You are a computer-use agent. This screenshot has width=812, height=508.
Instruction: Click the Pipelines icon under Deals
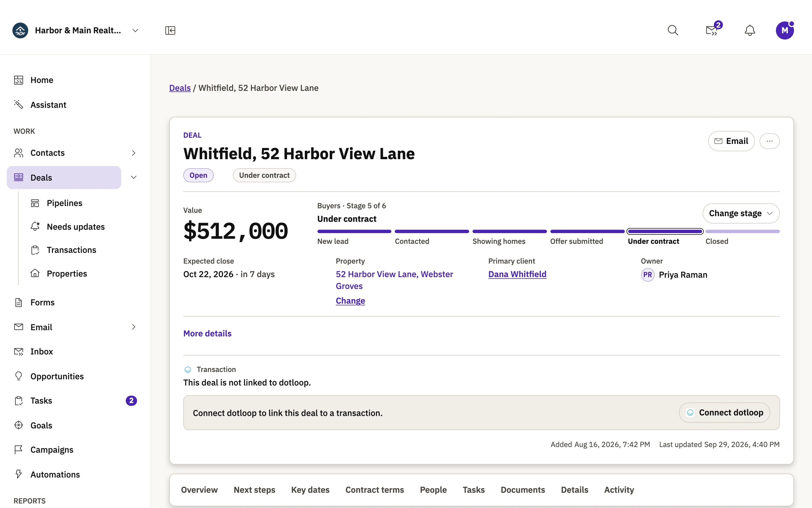pos(35,203)
